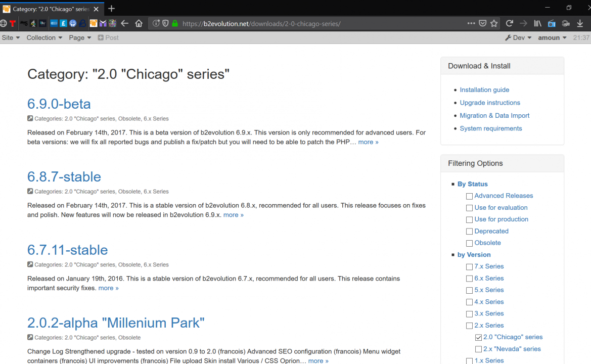Open the Installation guide link

[x=484, y=89]
